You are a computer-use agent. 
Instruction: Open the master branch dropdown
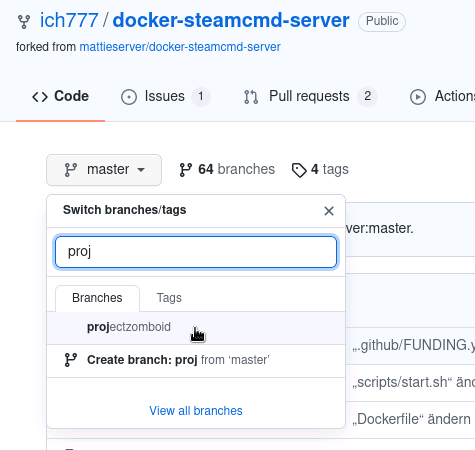pos(104,170)
